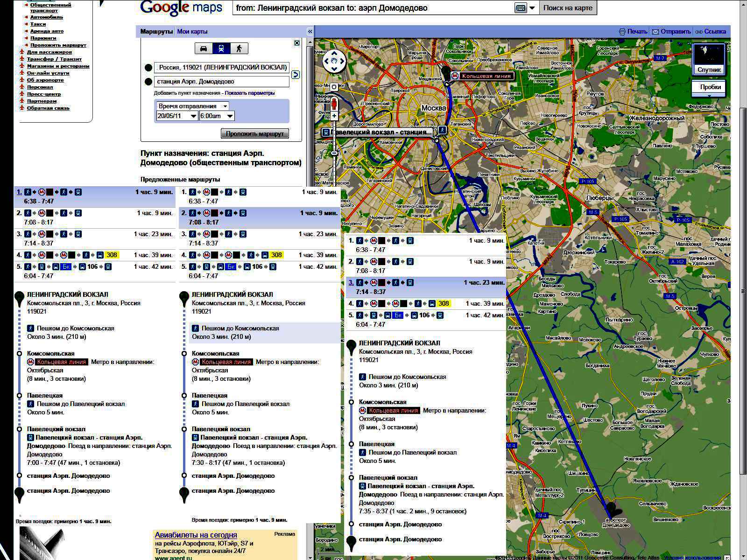Click Показать параметры link
This screenshot has height=560, width=747.
(249, 93)
